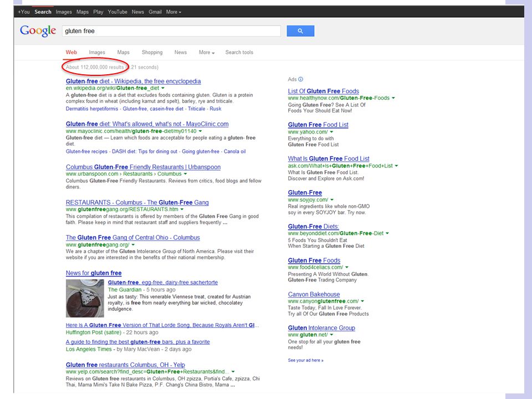Open Play in the top bar
The height and width of the screenshot is (399, 532).
[98, 12]
